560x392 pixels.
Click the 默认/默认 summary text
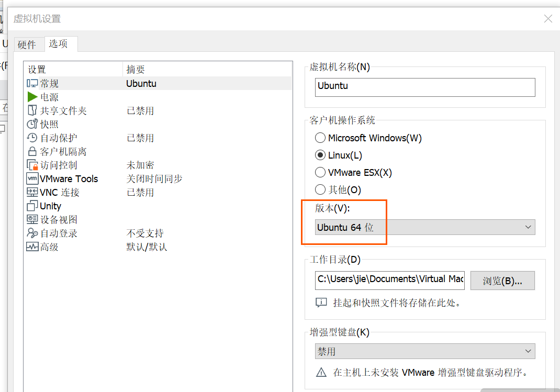click(147, 247)
